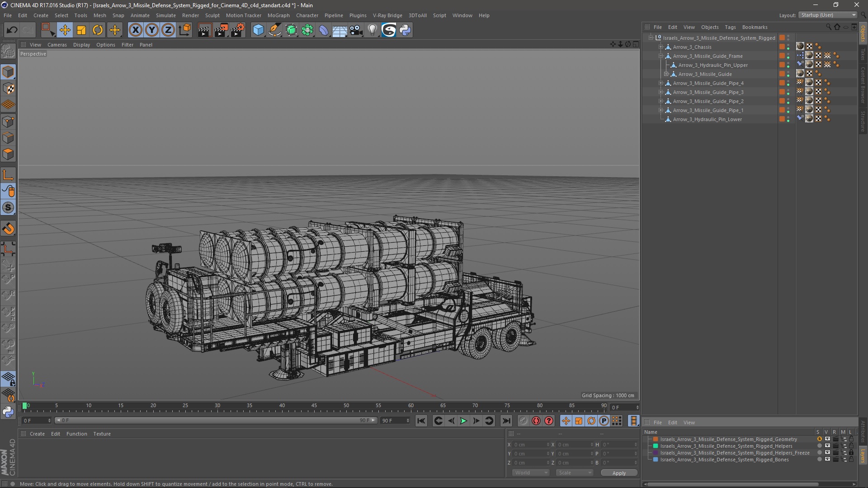Screen dimensions: 868x488
Task: Click the X position input field
Action: click(x=530, y=445)
